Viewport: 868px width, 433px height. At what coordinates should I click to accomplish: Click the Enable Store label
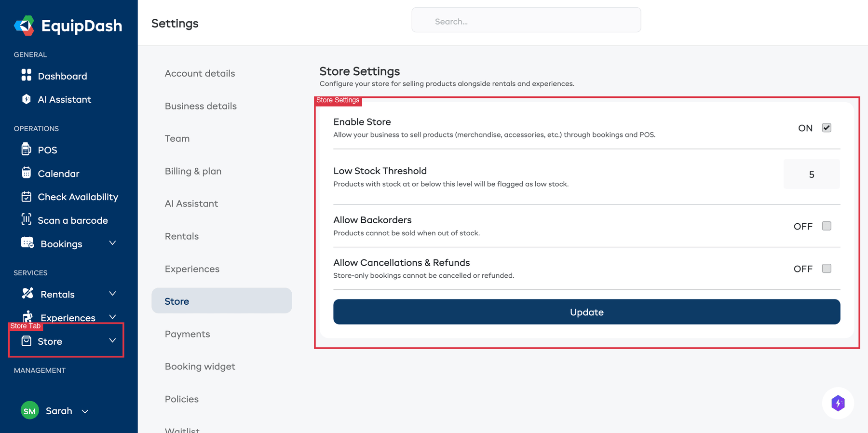[362, 122]
